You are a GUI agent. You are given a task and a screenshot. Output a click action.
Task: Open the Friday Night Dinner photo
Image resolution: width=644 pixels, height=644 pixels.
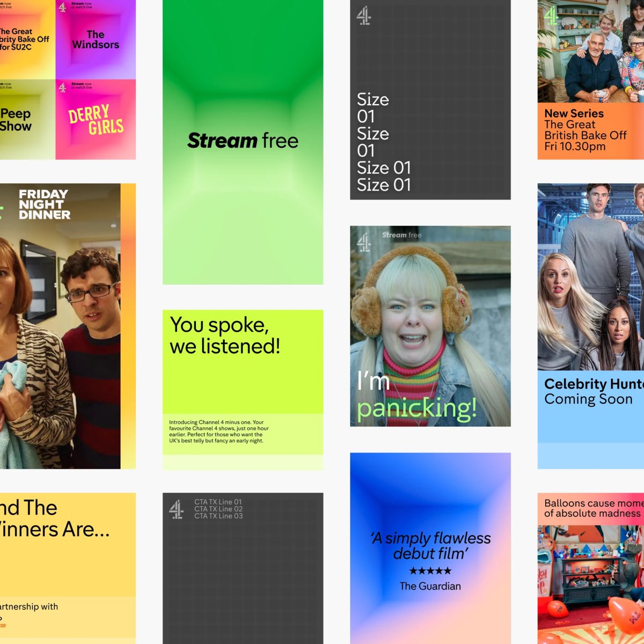point(60,326)
